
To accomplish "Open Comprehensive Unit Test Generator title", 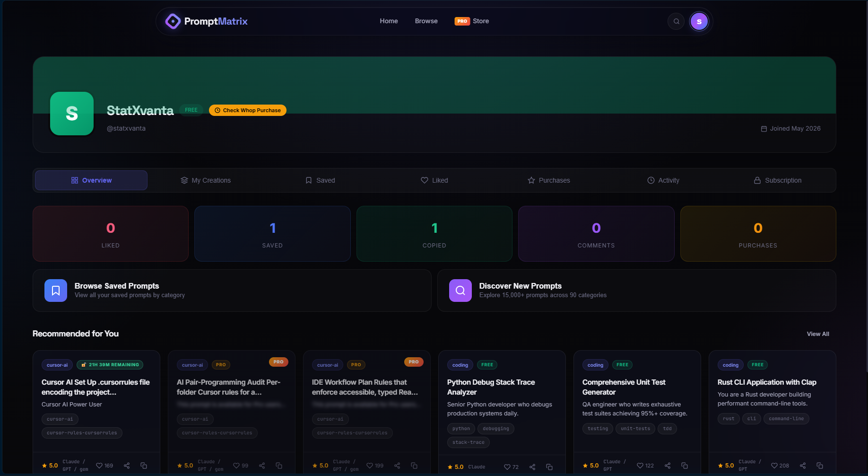I will [x=624, y=387].
